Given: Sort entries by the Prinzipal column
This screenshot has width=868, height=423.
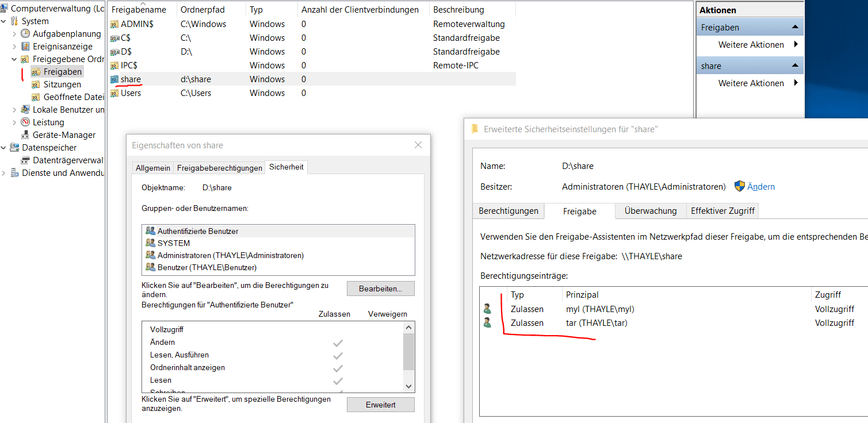Looking at the screenshot, I should tap(686, 295).
